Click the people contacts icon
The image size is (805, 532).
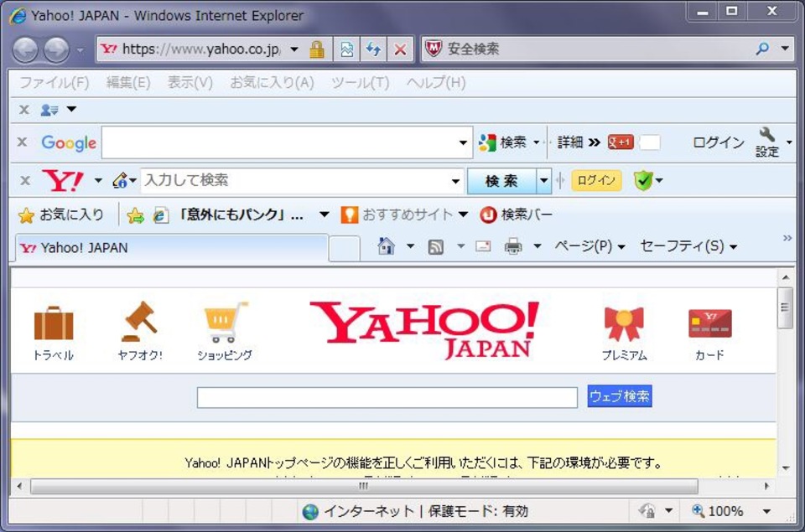49,109
